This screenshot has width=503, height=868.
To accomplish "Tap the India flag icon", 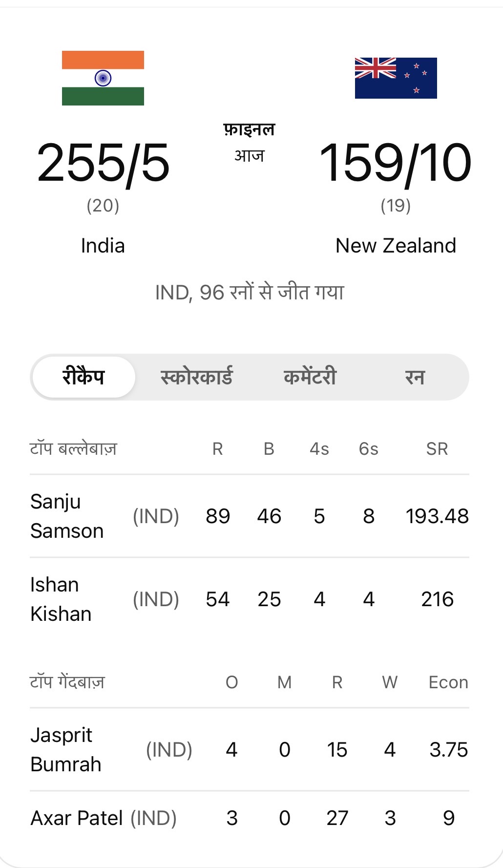I will pos(103,78).
